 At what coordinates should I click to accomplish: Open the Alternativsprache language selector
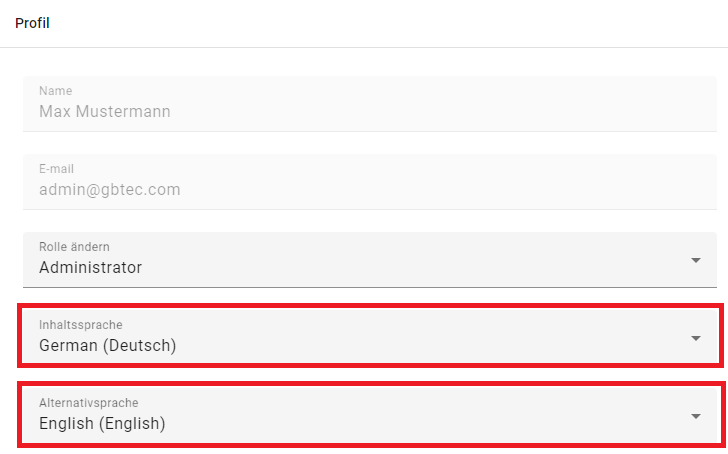(x=369, y=415)
